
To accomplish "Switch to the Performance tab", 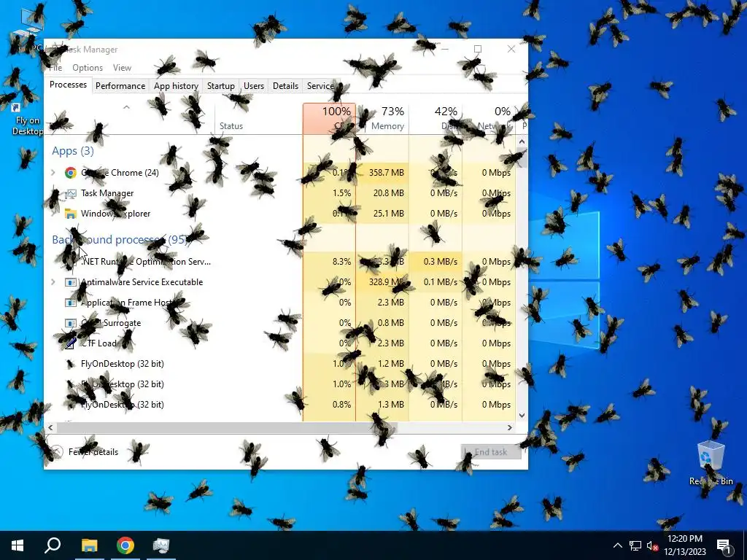I will (x=120, y=86).
